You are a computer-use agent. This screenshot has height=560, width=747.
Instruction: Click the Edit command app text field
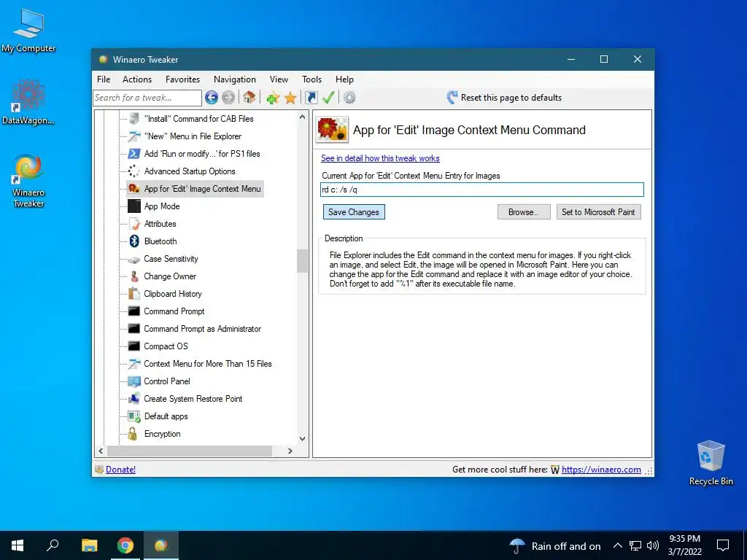482,190
